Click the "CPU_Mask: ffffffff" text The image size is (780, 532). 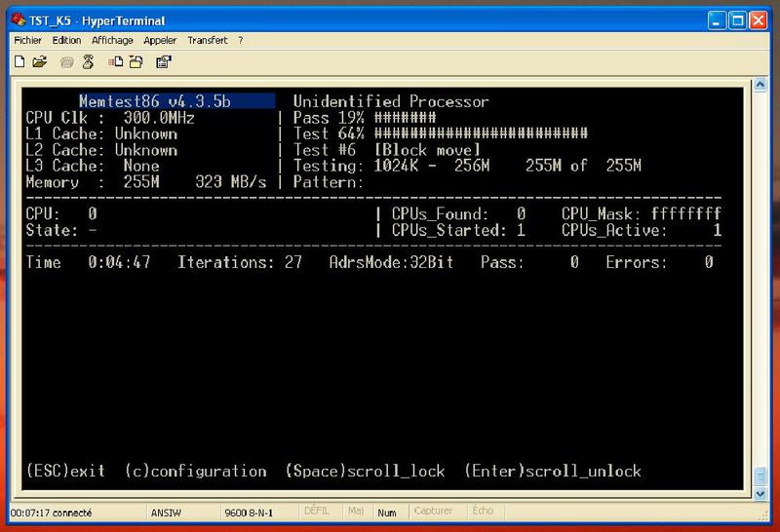tap(642, 213)
